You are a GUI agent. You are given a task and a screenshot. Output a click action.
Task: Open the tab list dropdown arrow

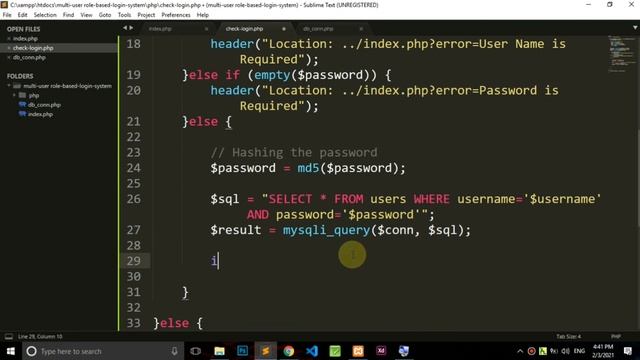point(635,28)
